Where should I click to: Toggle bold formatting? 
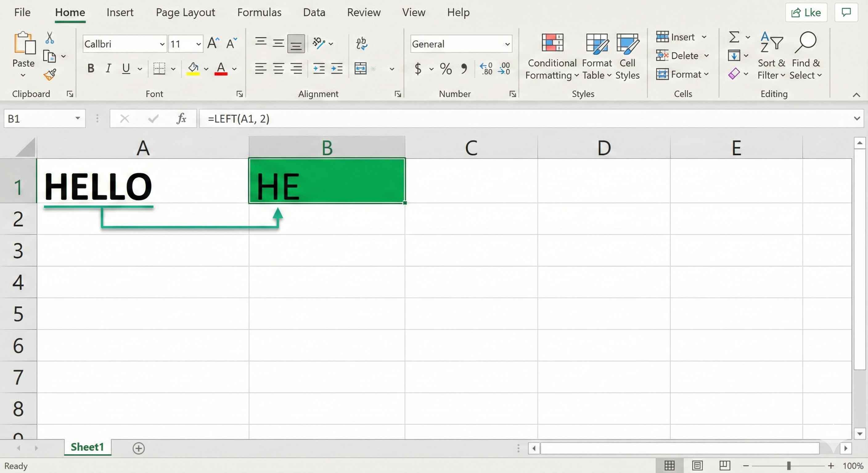coord(90,68)
